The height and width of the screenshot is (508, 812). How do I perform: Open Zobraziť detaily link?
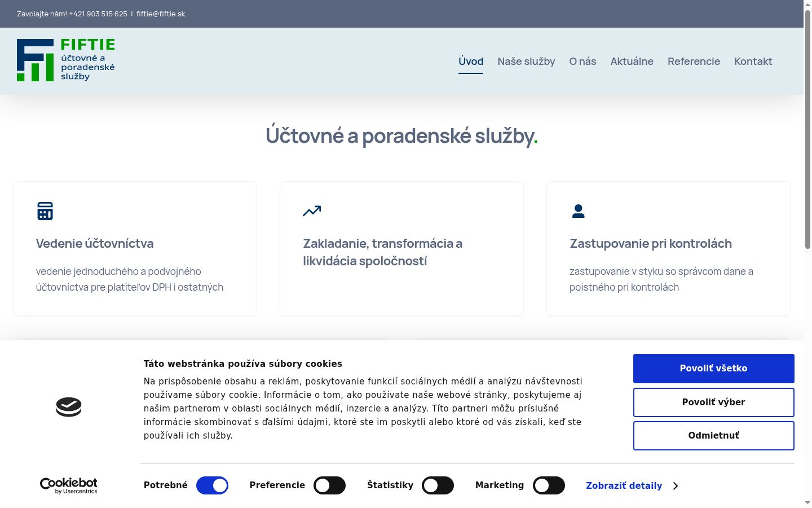[x=624, y=486]
